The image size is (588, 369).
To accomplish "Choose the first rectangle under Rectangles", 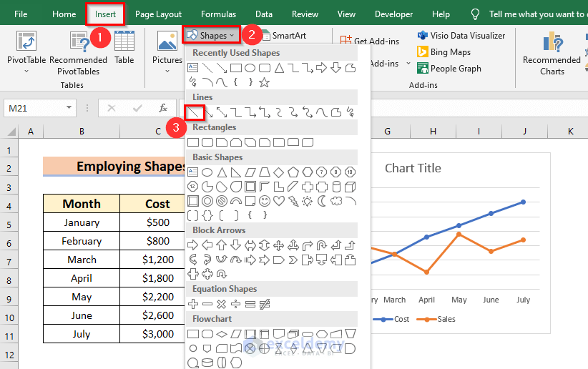I will 193,142.
